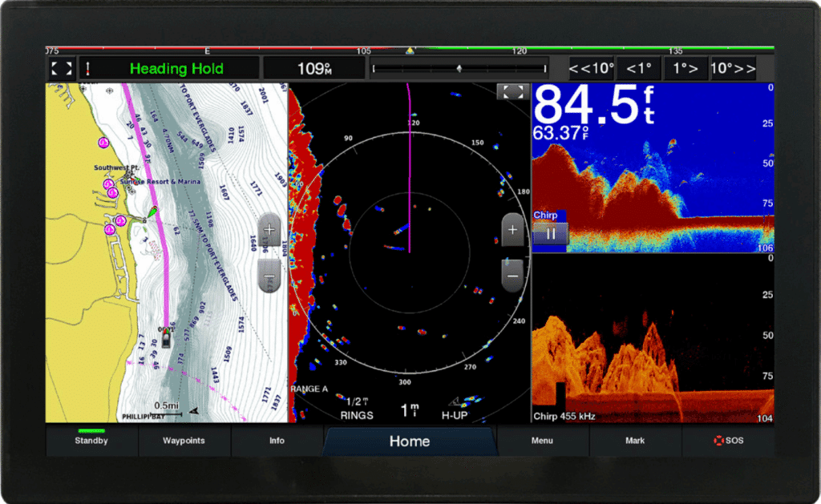The width and height of the screenshot is (821, 504).
Task: Tap the 109°M heading readout
Action: [x=315, y=68]
